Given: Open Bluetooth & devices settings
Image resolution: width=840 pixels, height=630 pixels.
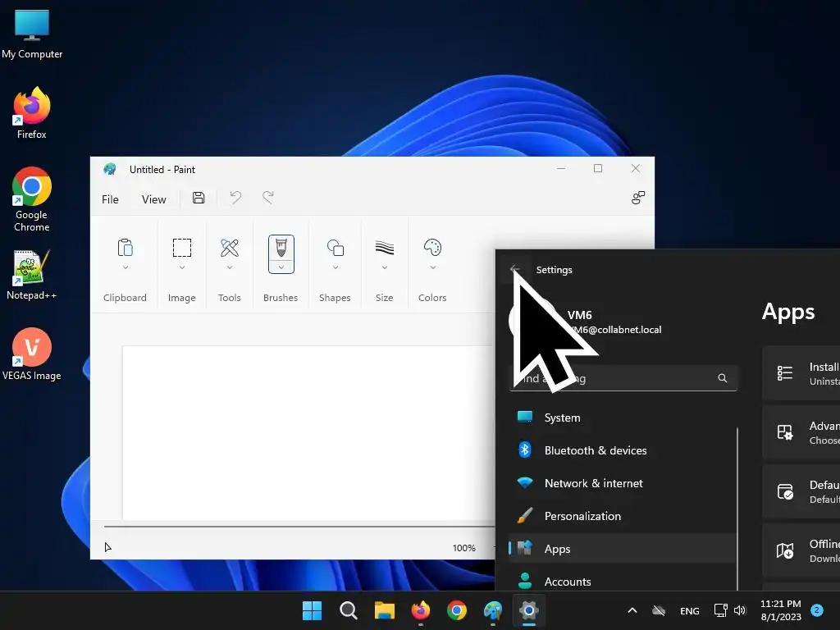Looking at the screenshot, I should pos(623,450).
